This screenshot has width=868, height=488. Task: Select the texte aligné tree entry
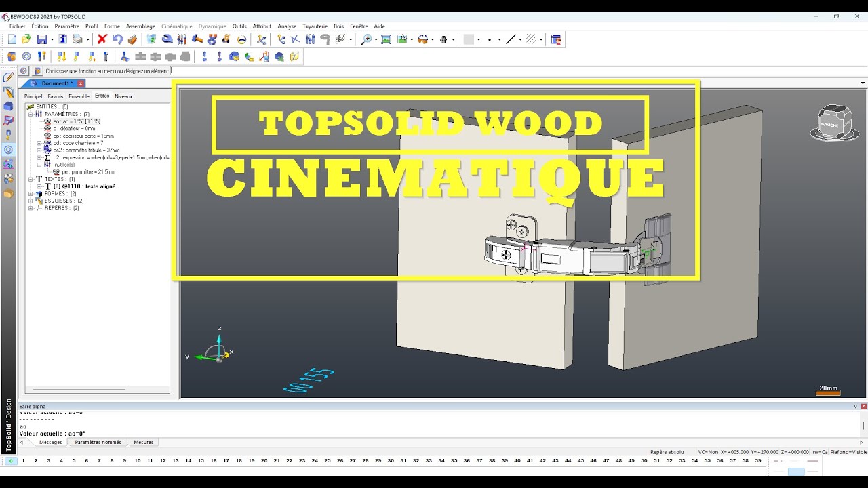pos(79,186)
